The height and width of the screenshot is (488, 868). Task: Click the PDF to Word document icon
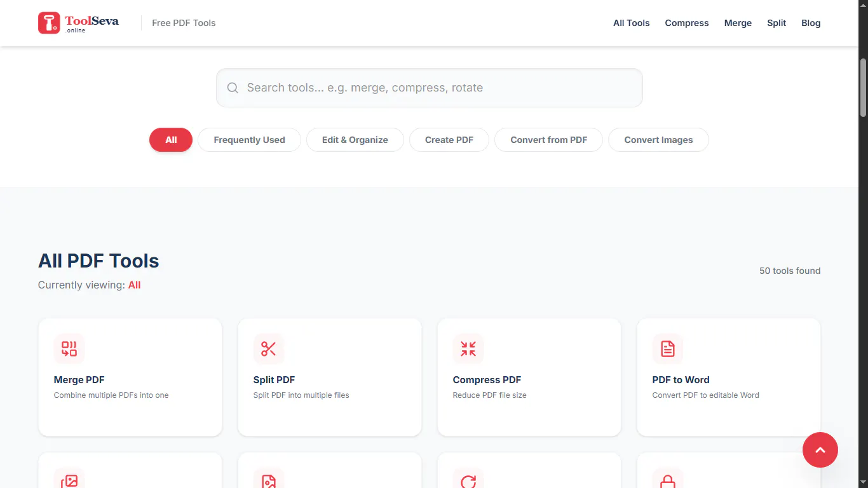668,349
